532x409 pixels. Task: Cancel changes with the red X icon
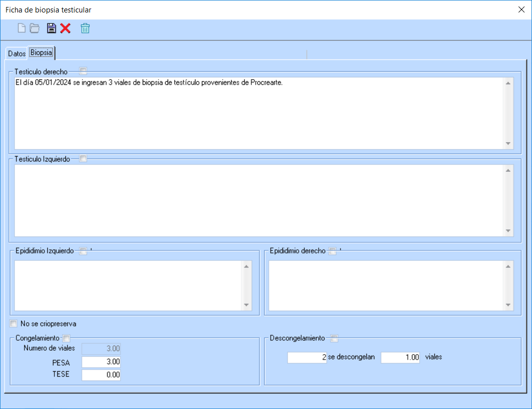click(65, 28)
